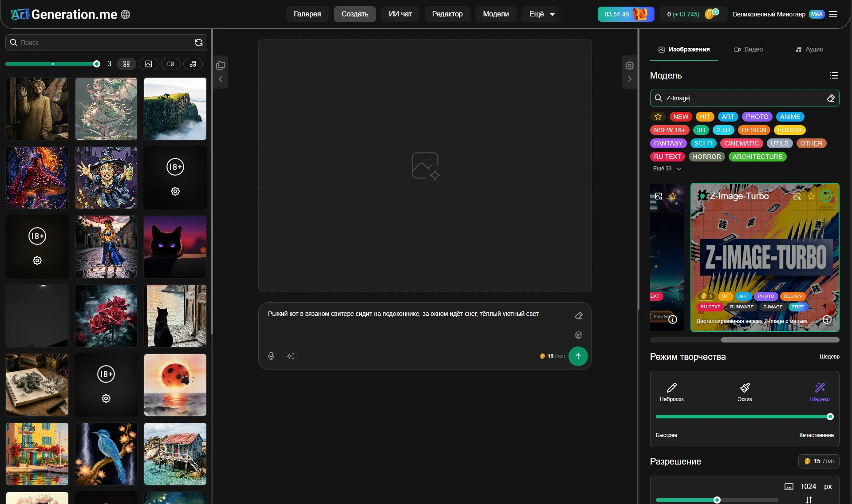The image size is (852, 504).
Task: Click the ArtGeneration.me logo
Action: tap(64, 14)
